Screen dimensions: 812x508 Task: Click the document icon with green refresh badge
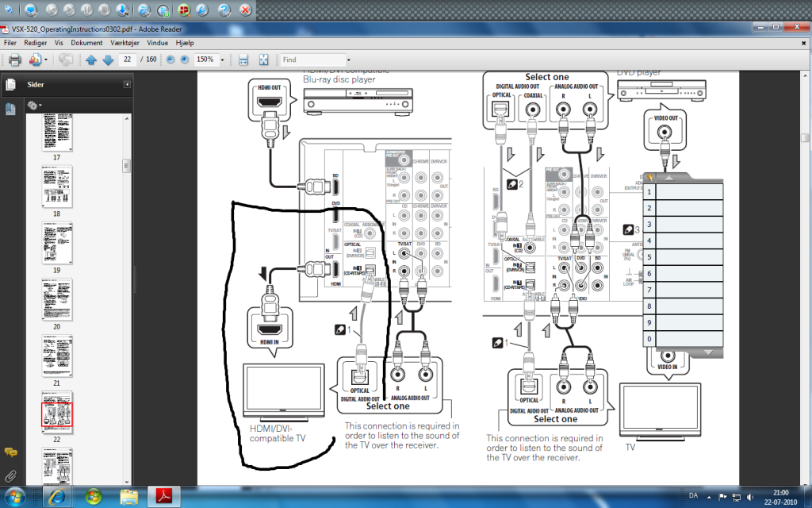[163, 10]
